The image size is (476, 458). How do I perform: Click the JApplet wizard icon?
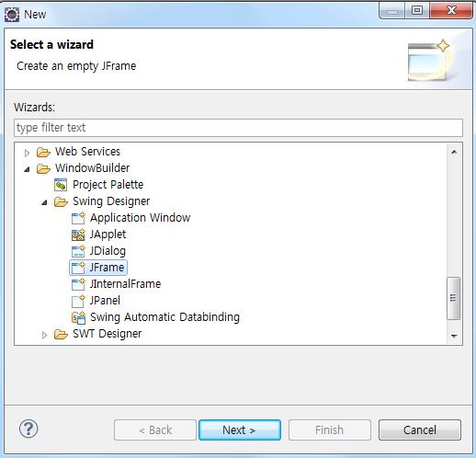pyautogui.click(x=78, y=235)
